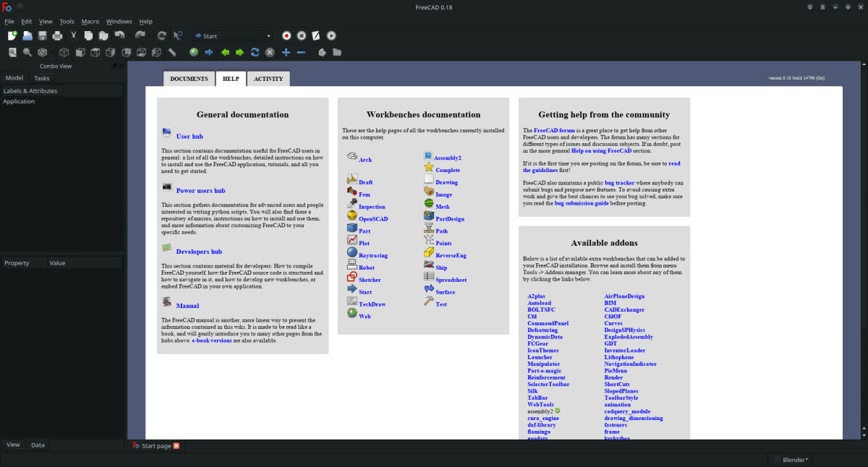The width and height of the screenshot is (868, 467).
Task: Zoom out with the blue minus icon
Action: [x=301, y=52]
